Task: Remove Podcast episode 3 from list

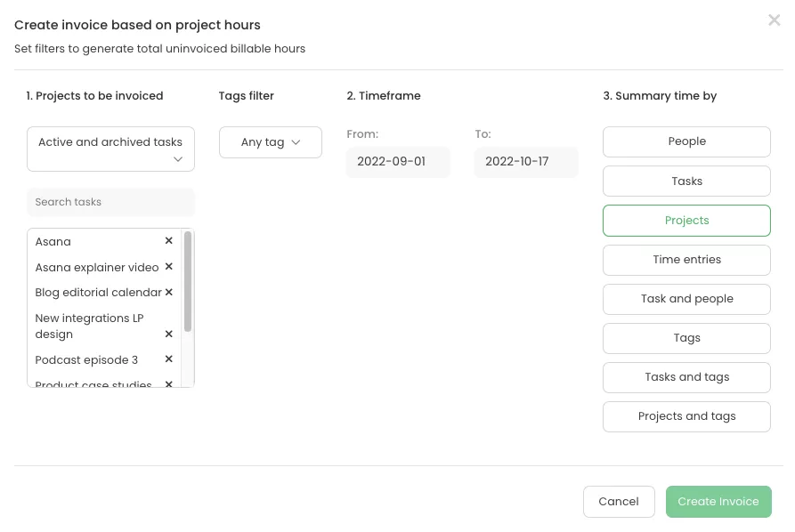Action: (x=168, y=359)
